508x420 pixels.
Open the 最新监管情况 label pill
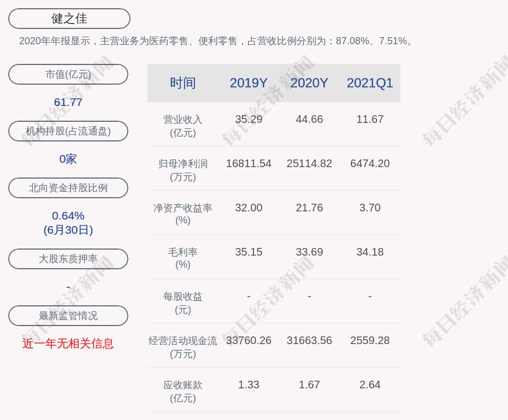tap(68, 316)
